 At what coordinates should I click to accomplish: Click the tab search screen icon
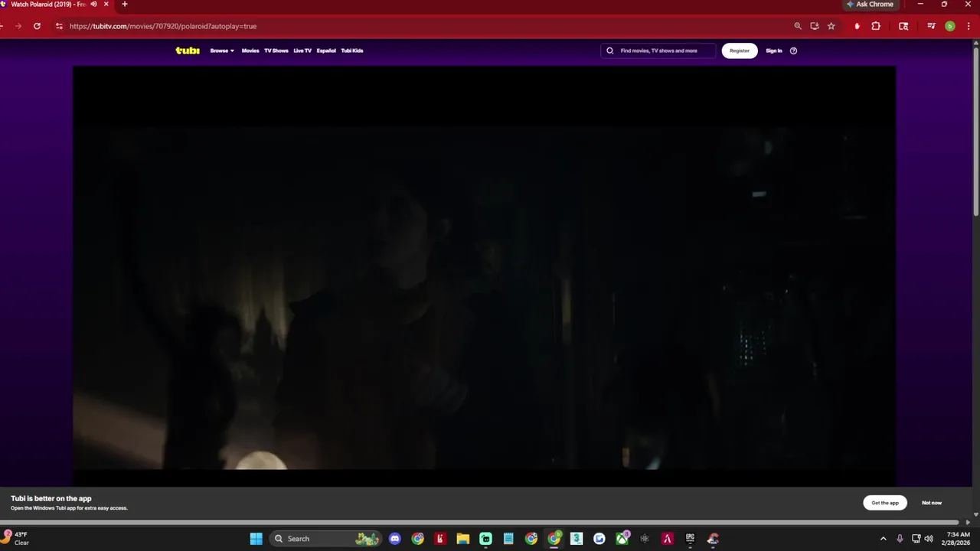click(x=903, y=26)
